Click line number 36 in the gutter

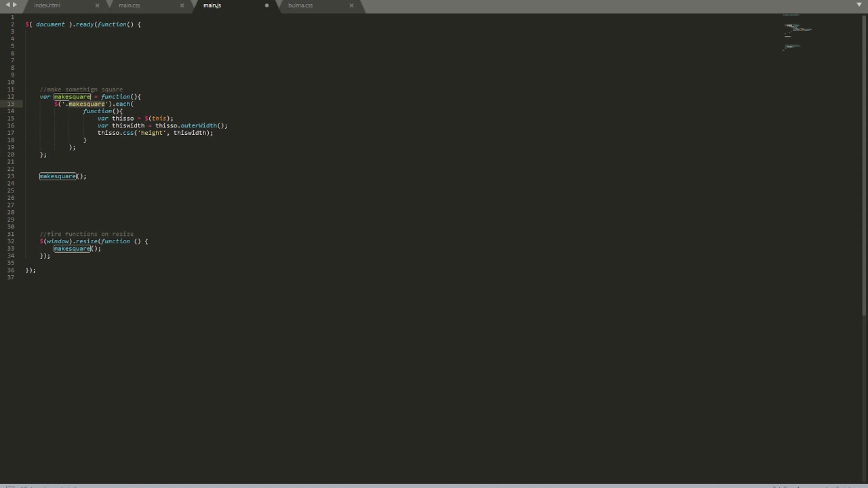coord(11,270)
